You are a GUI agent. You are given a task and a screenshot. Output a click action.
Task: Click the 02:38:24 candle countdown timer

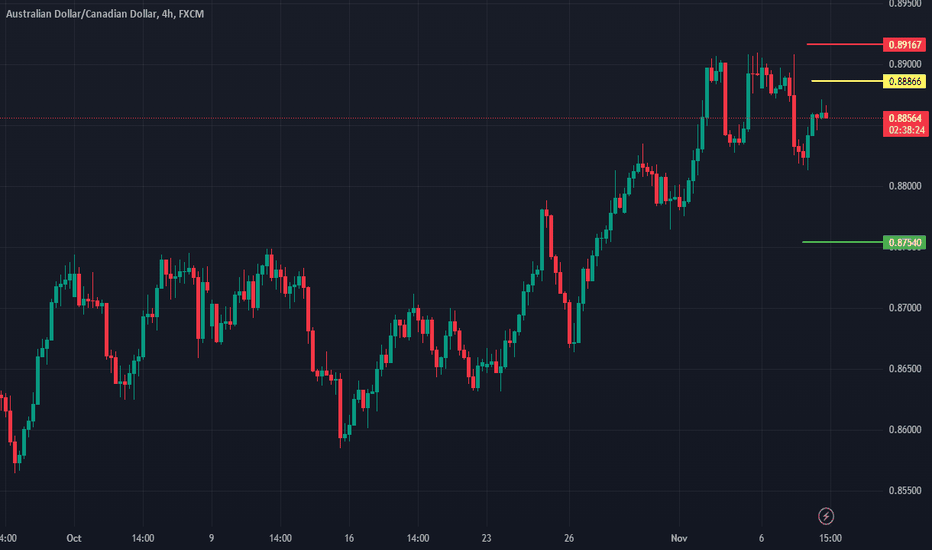pos(906,130)
